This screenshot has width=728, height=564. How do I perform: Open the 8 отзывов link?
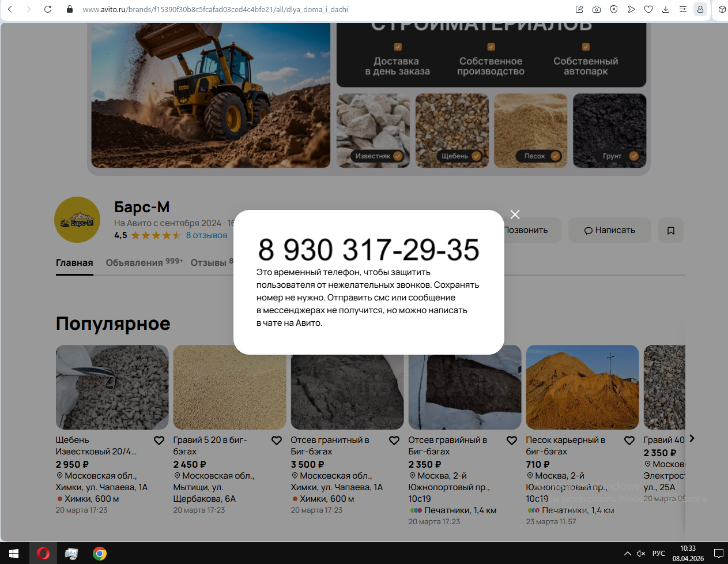coord(207,235)
